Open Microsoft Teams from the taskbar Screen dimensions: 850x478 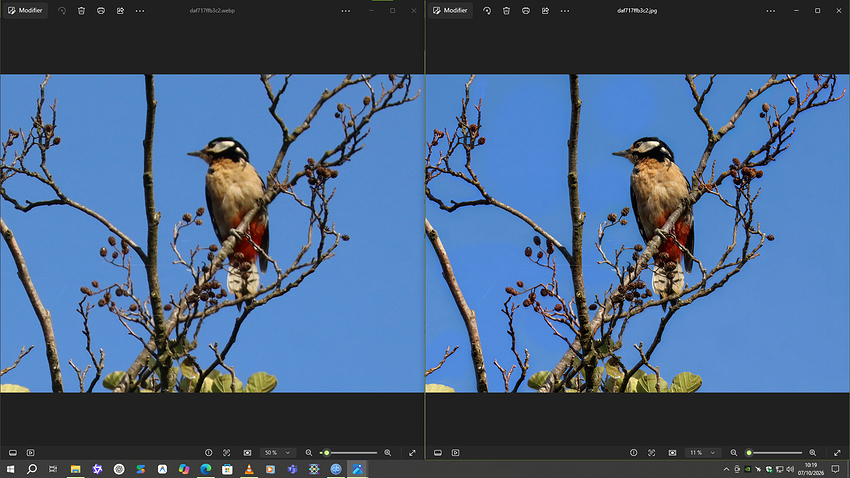coord(292,469)
